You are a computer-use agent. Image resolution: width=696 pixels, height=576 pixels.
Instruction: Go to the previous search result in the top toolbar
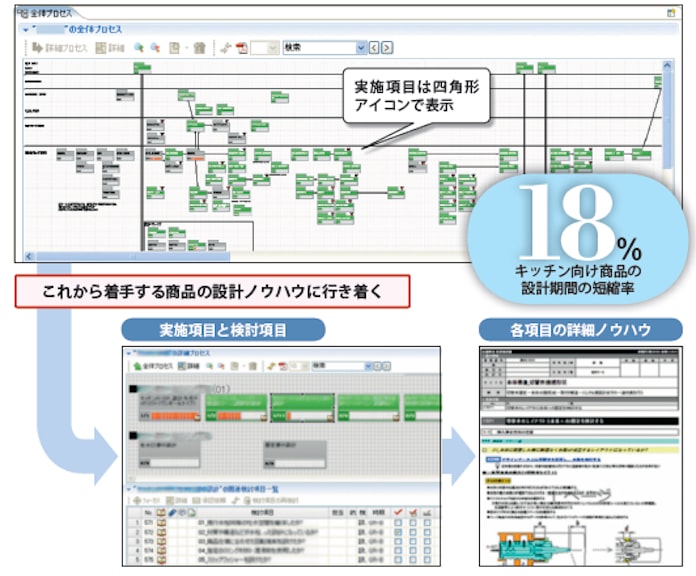click(374, 47)
